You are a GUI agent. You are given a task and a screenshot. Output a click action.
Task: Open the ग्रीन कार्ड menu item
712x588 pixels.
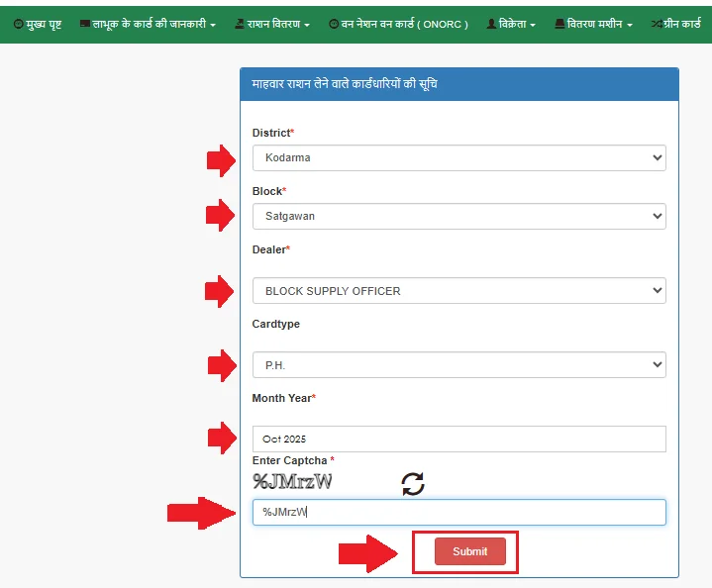point(676,24)
